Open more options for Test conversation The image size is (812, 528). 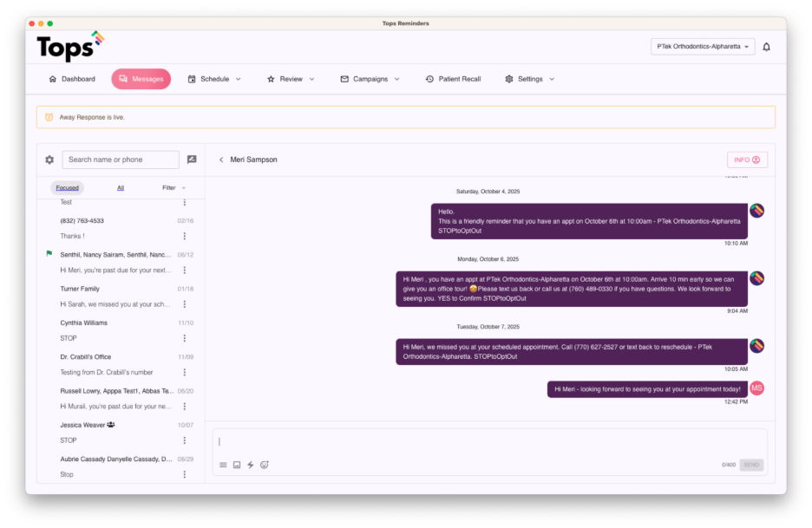pos(185,202)
